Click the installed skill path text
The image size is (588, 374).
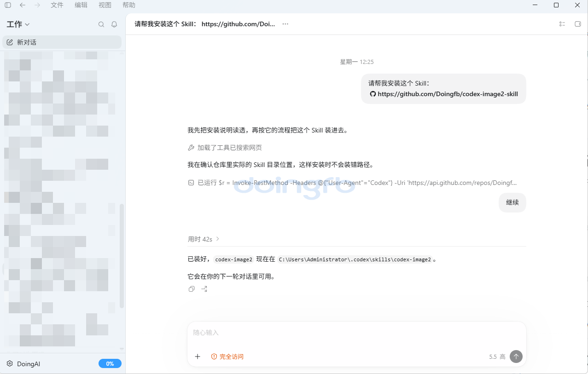coord(355,259)
